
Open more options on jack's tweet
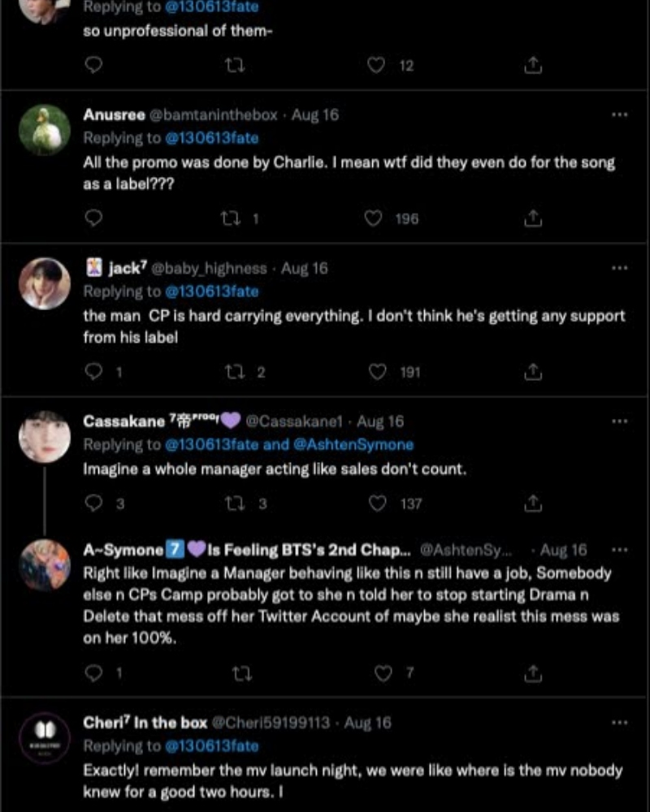coord(619,268)
